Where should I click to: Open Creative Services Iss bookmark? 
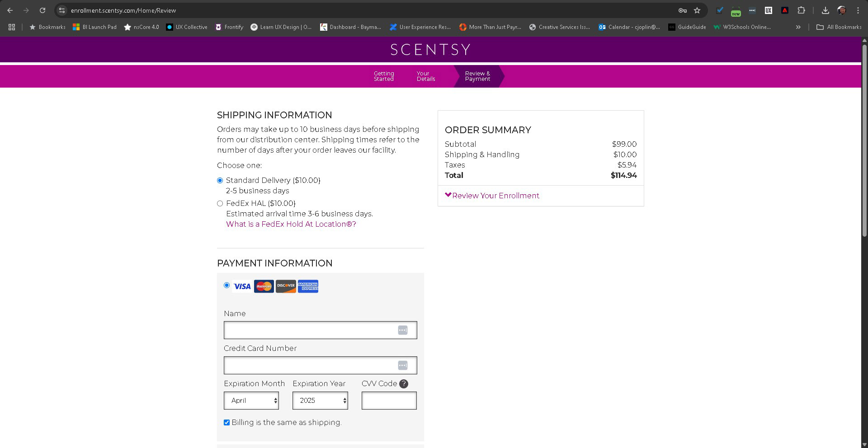tap(560, 27)
